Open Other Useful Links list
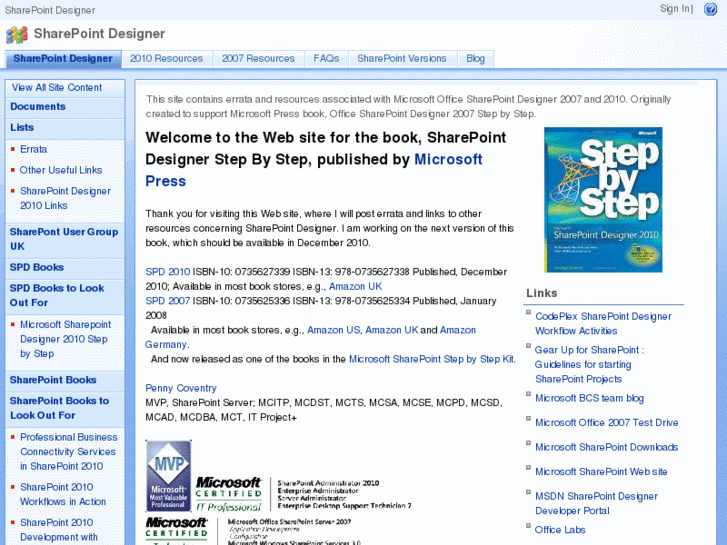This screenshot has width=727, height=545. point(61,170)
